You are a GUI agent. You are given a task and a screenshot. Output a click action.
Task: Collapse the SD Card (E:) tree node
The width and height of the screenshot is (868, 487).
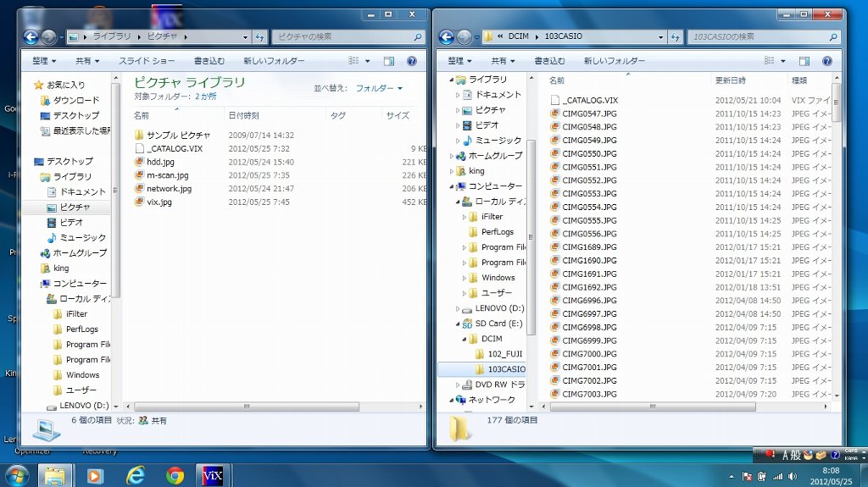pos(458,324)
